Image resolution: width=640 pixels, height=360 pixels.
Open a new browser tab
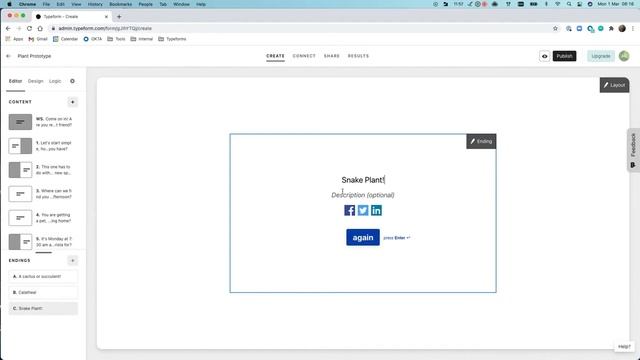119,17
